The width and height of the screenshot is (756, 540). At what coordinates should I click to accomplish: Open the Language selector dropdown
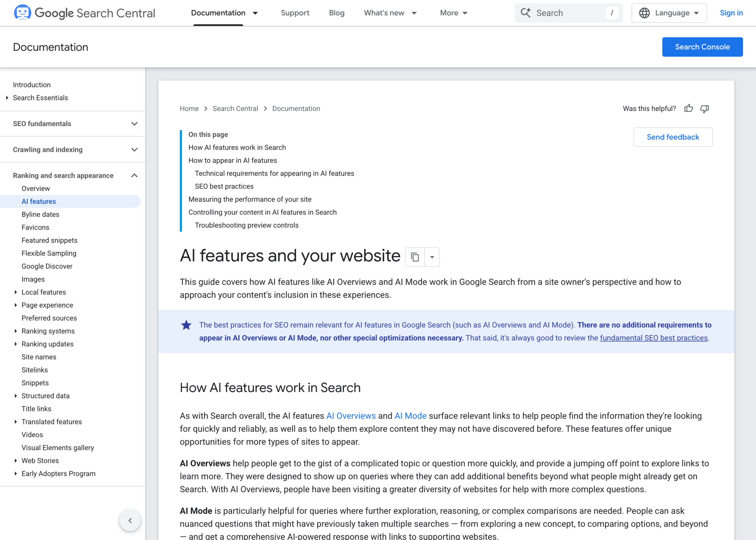(669, 13)
